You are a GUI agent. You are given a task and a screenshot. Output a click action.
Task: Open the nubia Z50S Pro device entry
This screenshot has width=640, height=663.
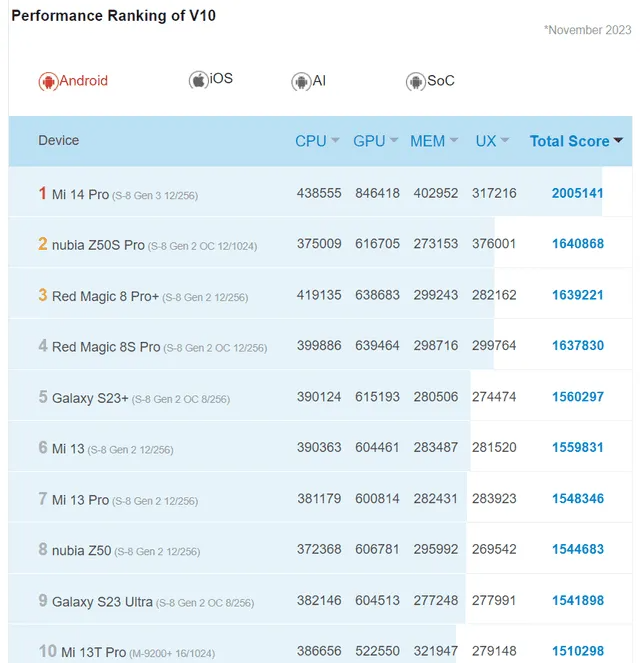click(98, 245)
